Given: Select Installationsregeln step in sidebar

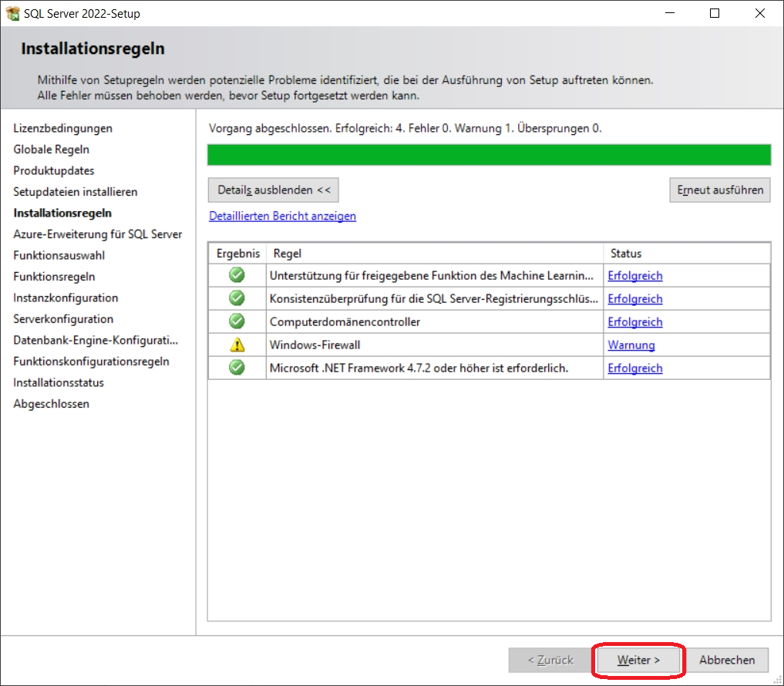Looking at the screenshot, I should tap(62, 213).
